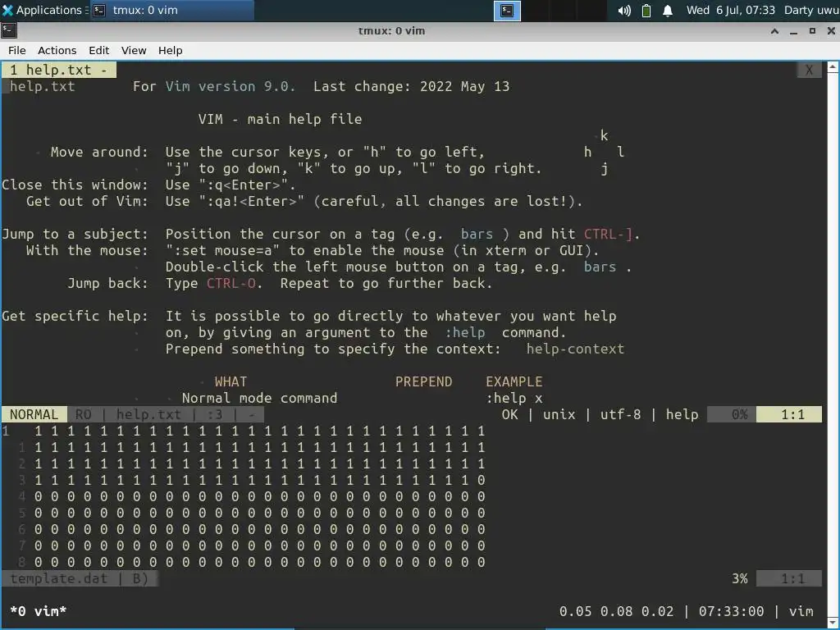The height and width of the screenshot is (630, 840).
Task: Open the Darty user menu
Action: (811, 10)
